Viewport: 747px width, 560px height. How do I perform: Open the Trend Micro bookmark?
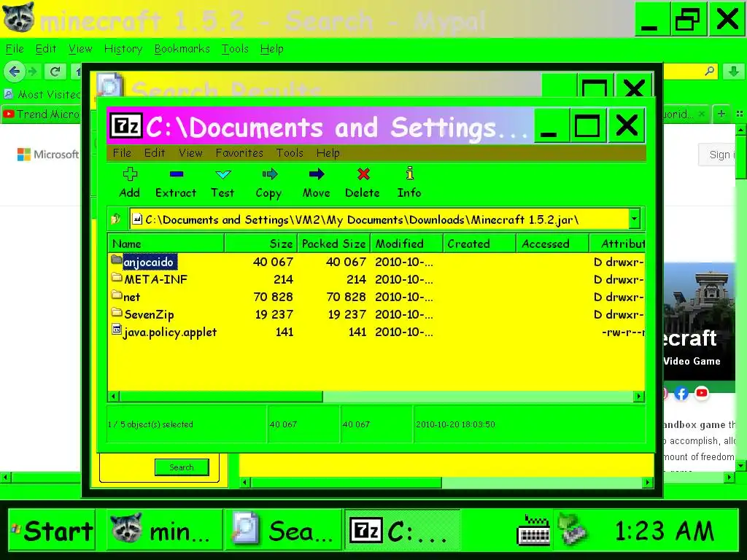[x=42, y=114]
